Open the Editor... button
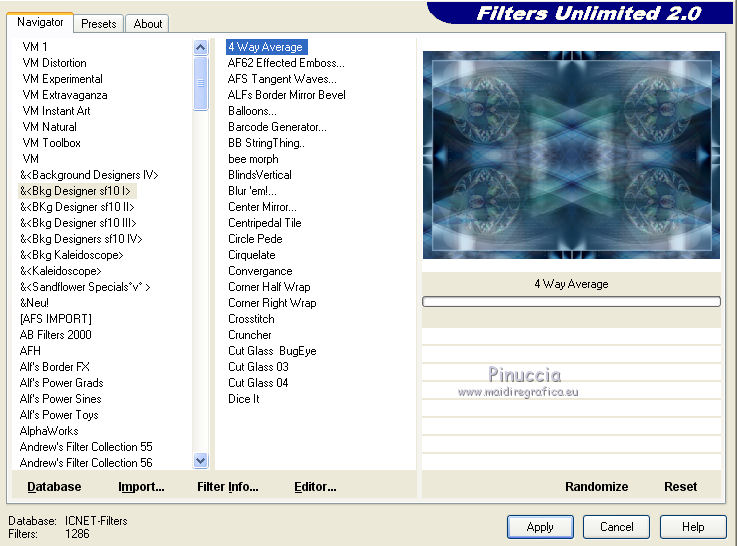Image resolution: width=737 pixels, height=546 pixels. 315,487
